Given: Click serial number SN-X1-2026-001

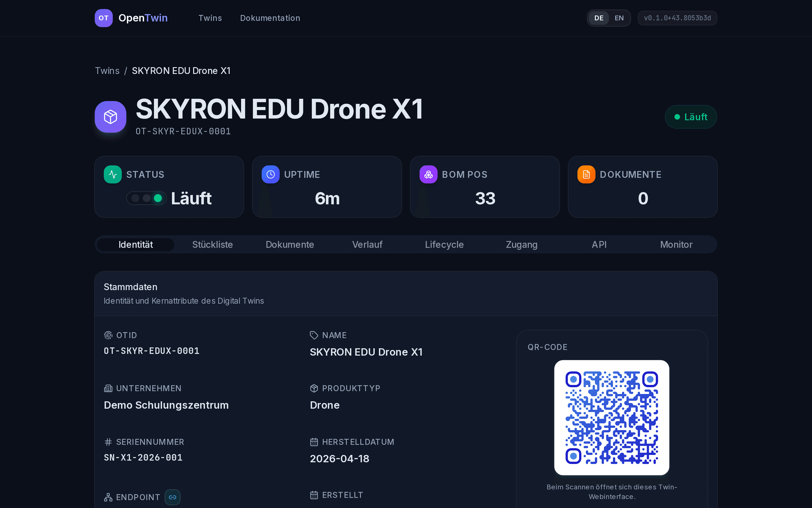Looking at the screenshot, I should [143, 457].
